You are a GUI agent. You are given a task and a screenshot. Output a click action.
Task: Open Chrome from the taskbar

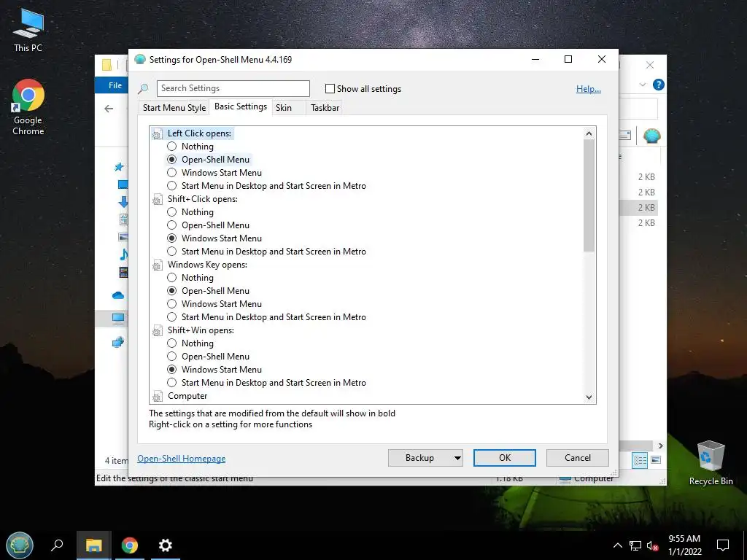click(130, 545)
